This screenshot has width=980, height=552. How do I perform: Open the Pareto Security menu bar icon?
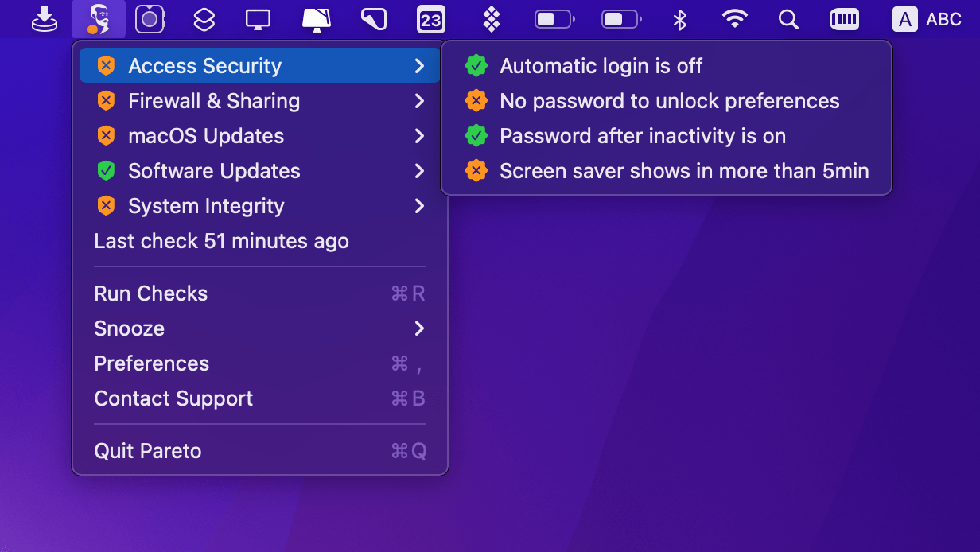(x=98, y=19)
